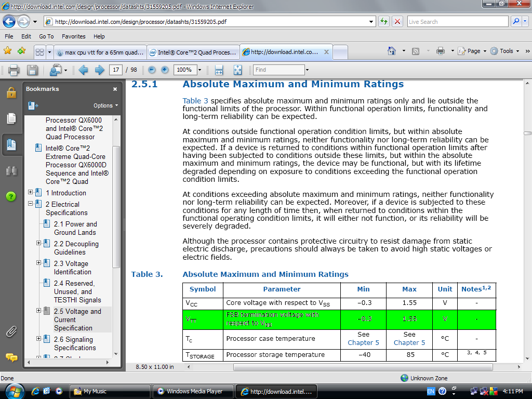The width and height of the screenshot is (532, 399).
Task: Switch to max cpu vtt tab
Action: [x=100, y=52]
